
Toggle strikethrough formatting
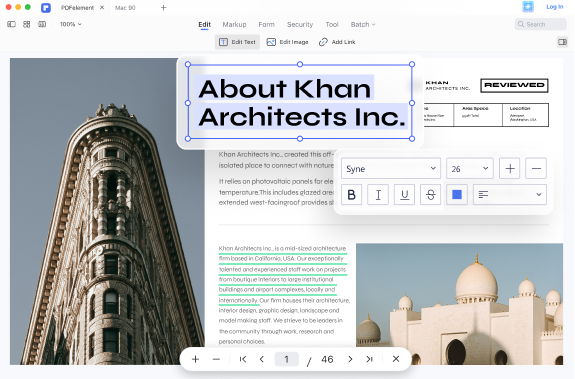pyautogui.click(x=431, y=195)
